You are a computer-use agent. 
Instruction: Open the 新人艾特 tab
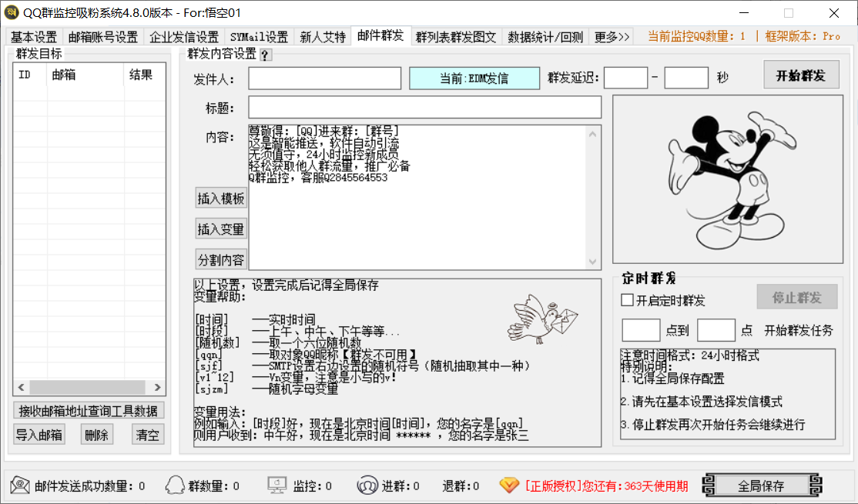point(323,37)
